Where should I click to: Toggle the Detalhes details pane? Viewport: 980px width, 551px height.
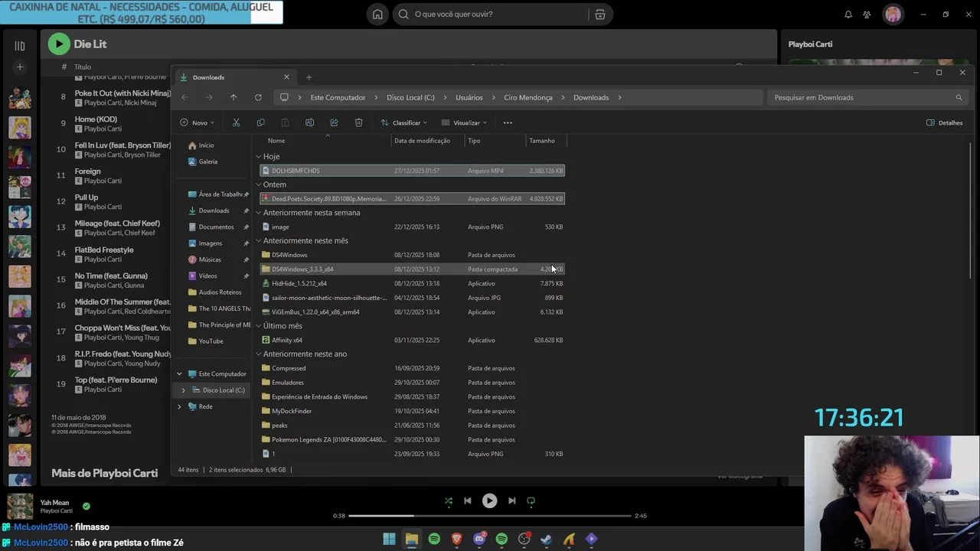coord(944,122)
